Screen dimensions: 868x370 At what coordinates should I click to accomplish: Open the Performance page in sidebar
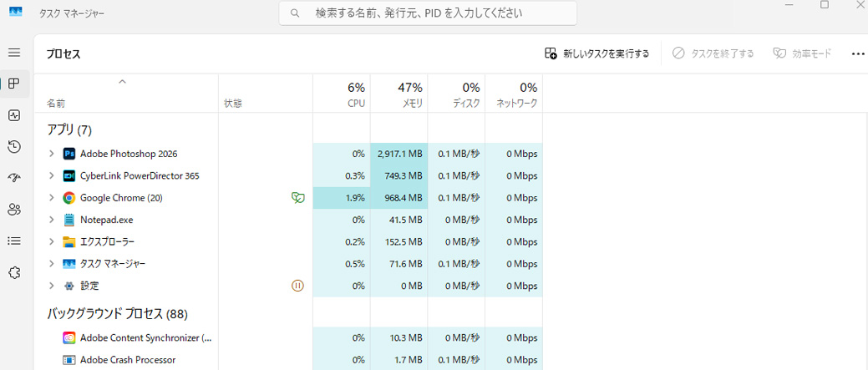point(14,115)
